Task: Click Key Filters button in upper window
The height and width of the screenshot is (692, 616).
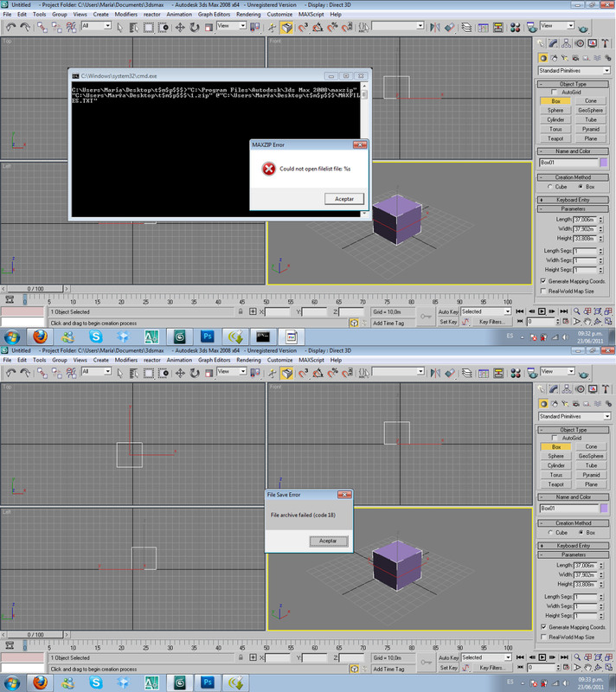Action: pos(491,322)
